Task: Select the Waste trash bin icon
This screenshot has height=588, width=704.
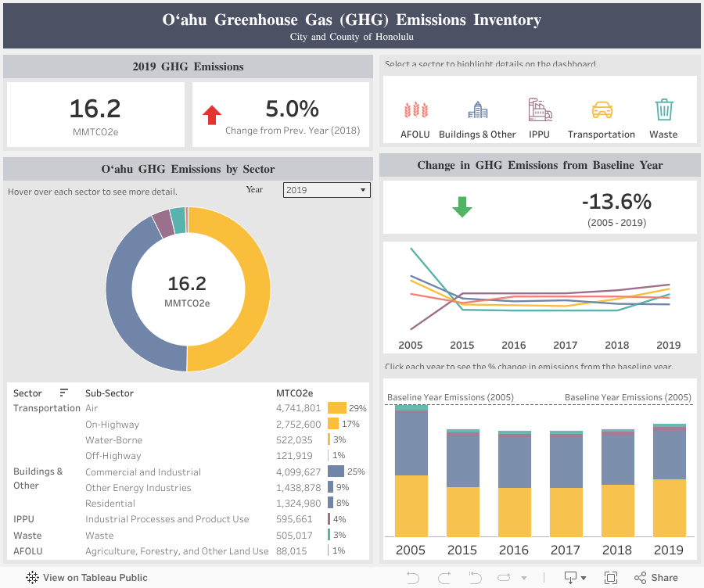Action: (x=663, y=110)
